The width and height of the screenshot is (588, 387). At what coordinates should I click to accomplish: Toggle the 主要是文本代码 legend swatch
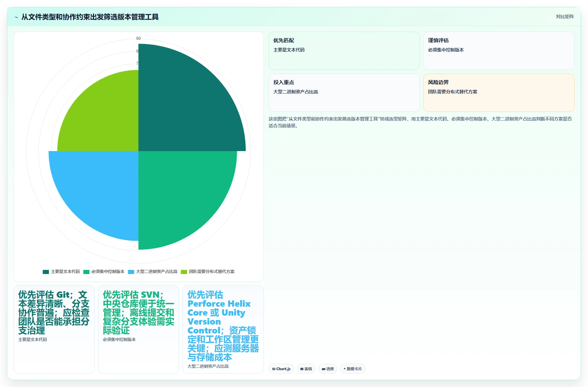coord(46,272)
